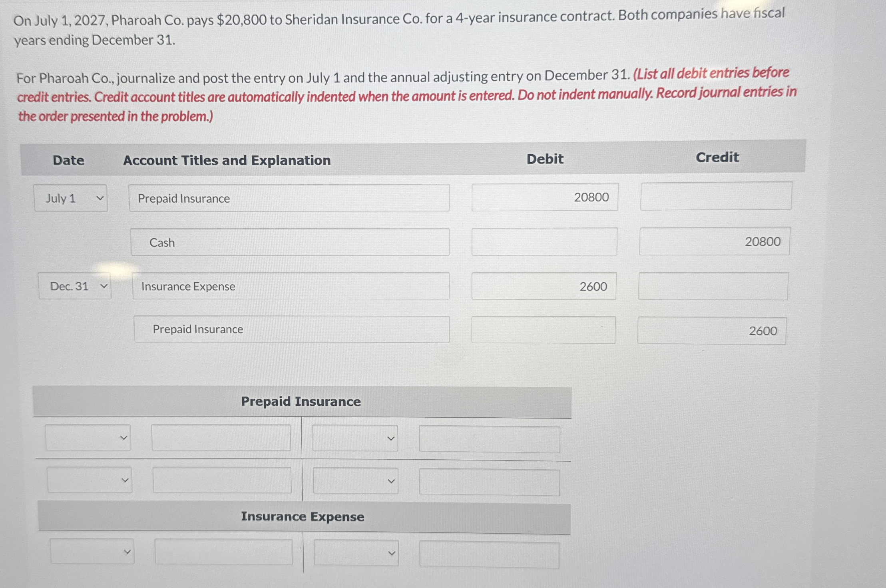Select the Insurance Expense account title field
This screenshot has width=886, height=588.
(x=291, y=286)
